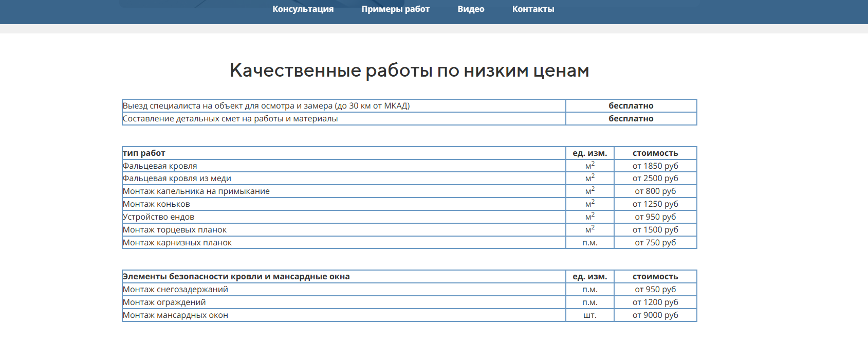
Task: Click unit 'п.м.' in Монтаж карнизных планок row
Action: (x=590, y=242)
